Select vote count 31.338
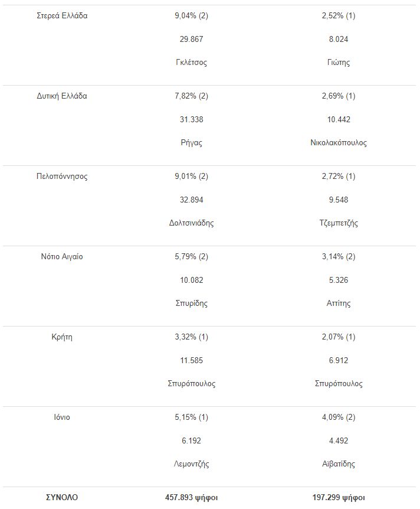The image size is (420, 509). [x=192, y=120]
